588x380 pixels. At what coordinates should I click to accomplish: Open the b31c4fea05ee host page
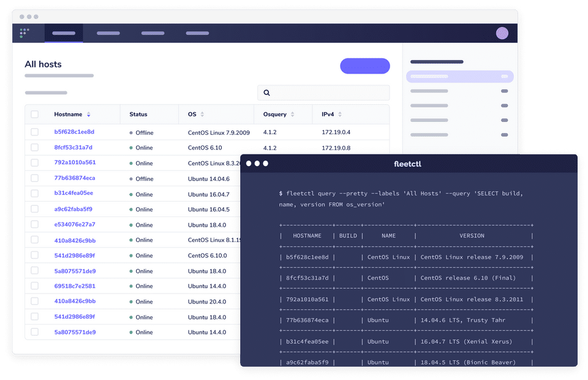pyautogui.click(x=73, y=193)
